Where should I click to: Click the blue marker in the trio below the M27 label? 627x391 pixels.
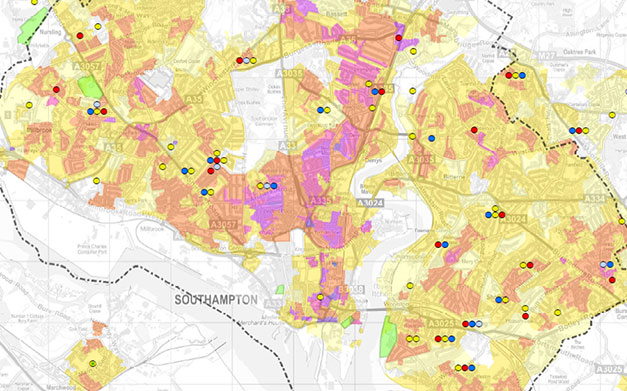pos(522,75)
